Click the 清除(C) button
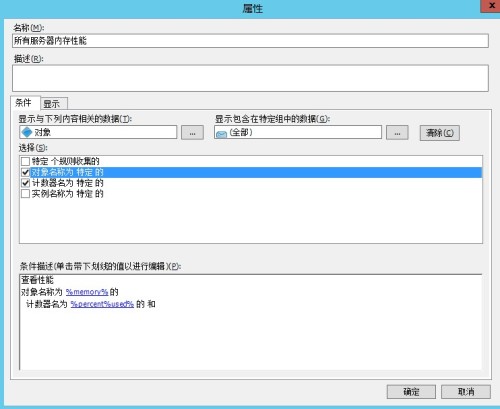 pyautogui.click(x=440, y=133)
